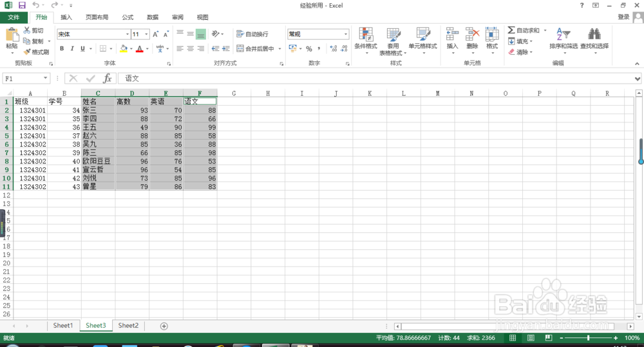Decrease cell indent
Viewport: 644px width, 347px height.
pos(215,48)
